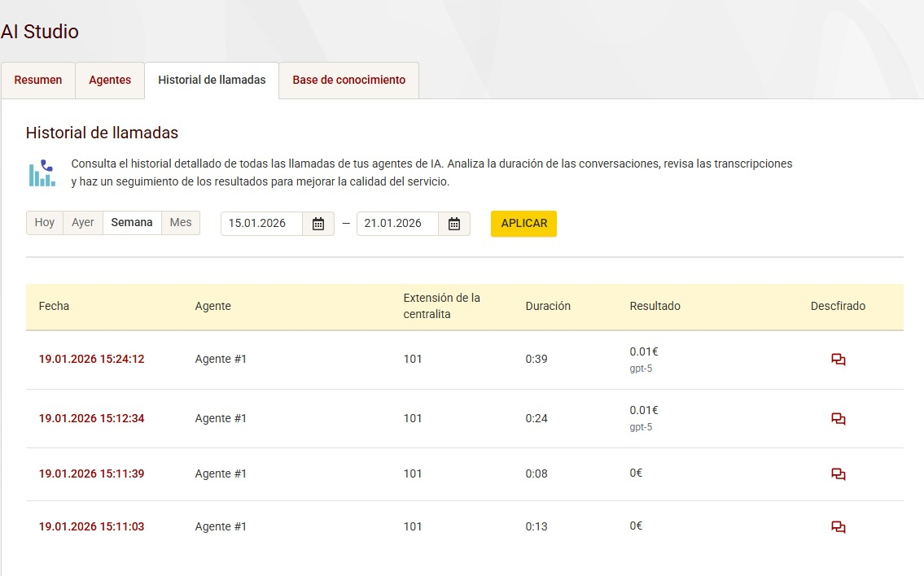Image resolution: width=924 pixels, height=576 pixels.
Task: Open transcript icon for the 15:11:03 call
Action: click(x=838, y=527)
